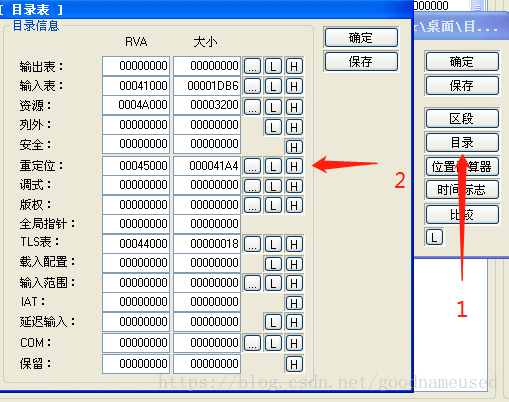Screen dimensions: 509x402
Task: Click the H button in 延迟输入 row
Action: [x=294, y=322]
